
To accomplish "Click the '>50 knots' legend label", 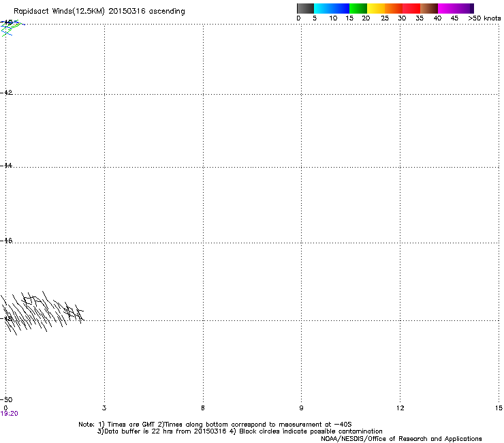I will (x=484, y=18).
